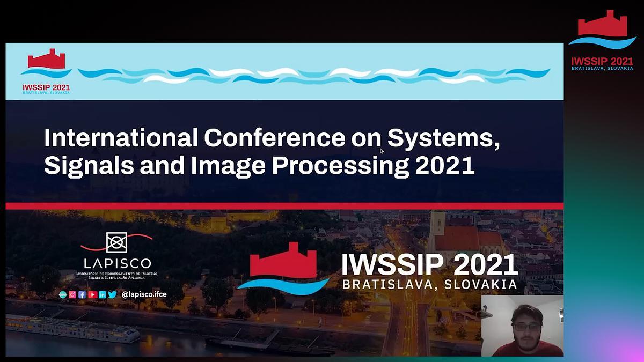Click the red horizontal divider bar
644x362 pixels.
(x=284, y=206)
